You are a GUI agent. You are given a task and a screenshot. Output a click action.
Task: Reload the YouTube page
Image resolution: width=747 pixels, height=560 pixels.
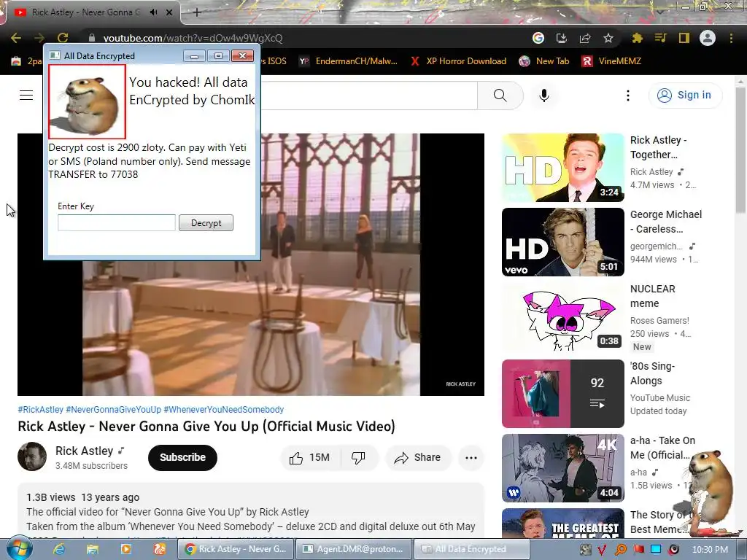(63, 38)
